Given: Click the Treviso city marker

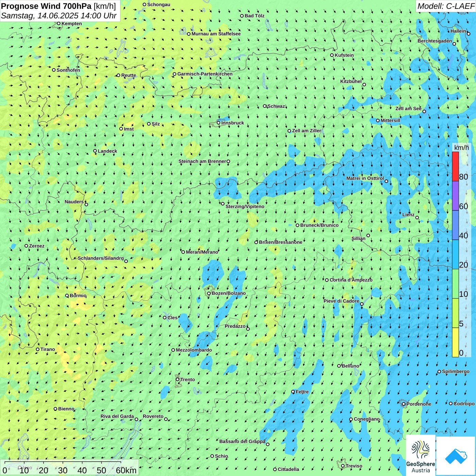Looking at the screenshot, I should [x=343, y=466].
